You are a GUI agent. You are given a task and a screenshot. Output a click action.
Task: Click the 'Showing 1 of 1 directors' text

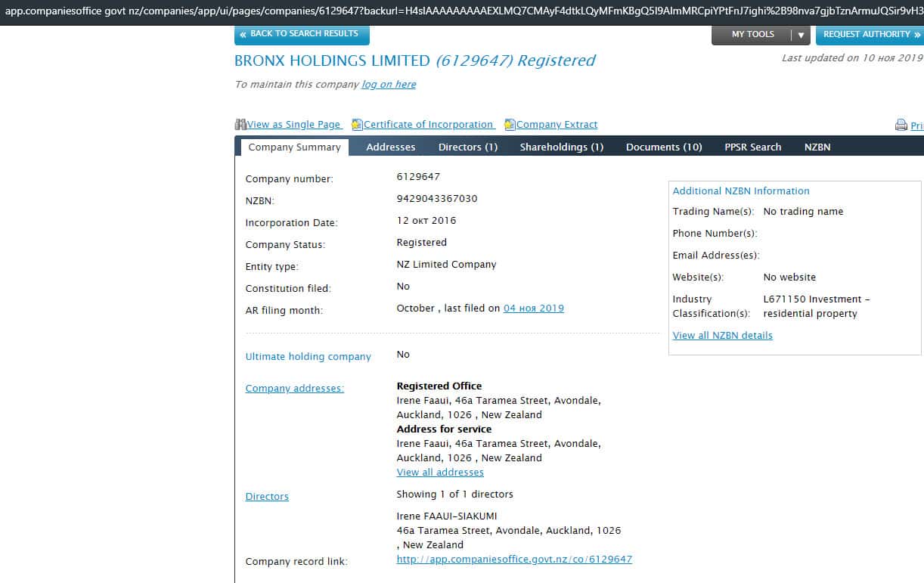click(x=455, y=494)
